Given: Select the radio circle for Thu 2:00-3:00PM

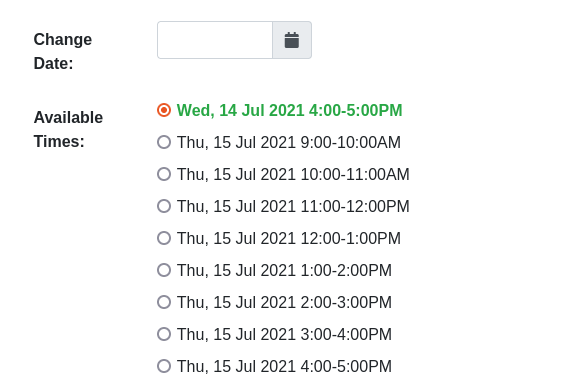Looking at the screenshot, I should point(164,302).
